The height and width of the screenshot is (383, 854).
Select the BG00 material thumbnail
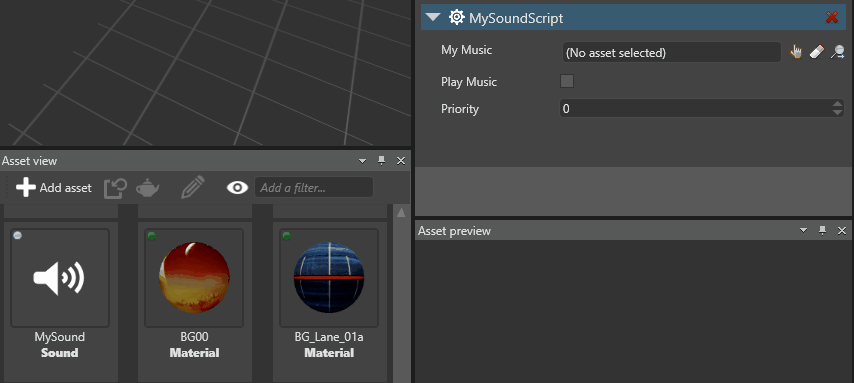click(194, 278)
